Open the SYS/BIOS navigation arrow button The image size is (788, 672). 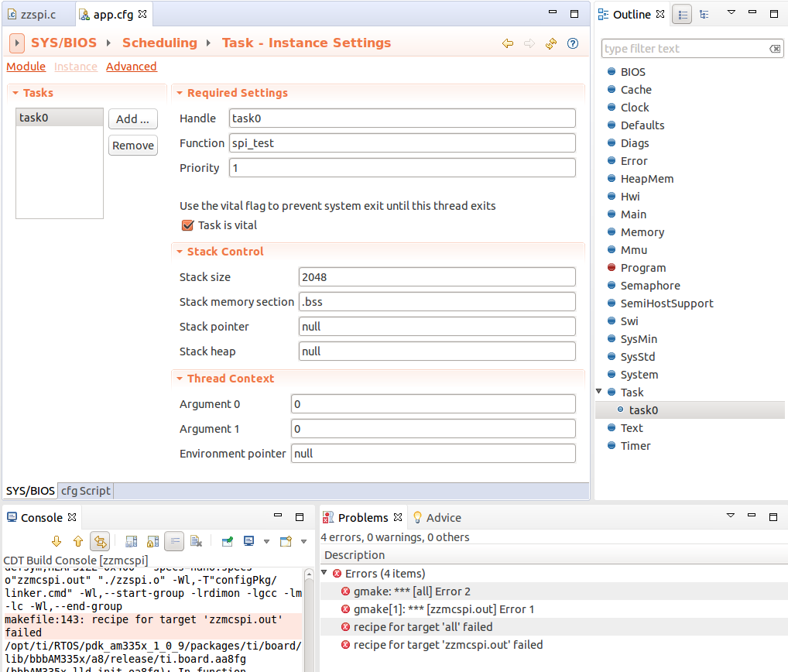16,43
